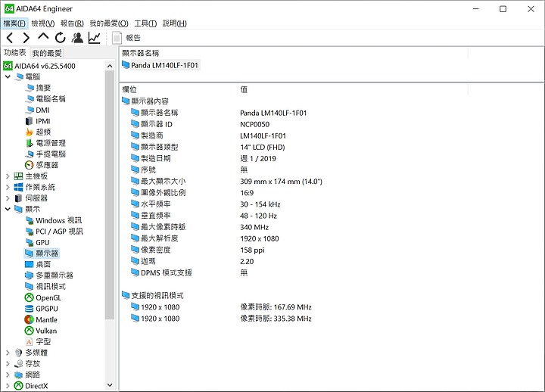Click the GPGPU database icon

30,309
